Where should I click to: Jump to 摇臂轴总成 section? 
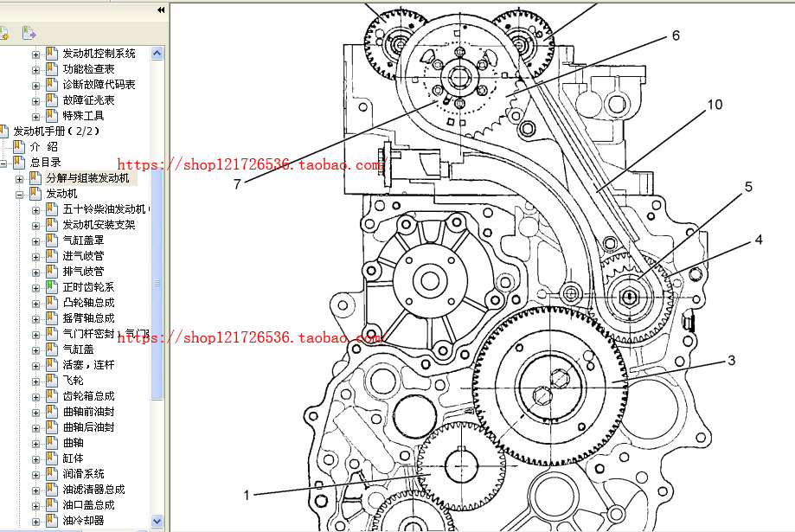88,318
